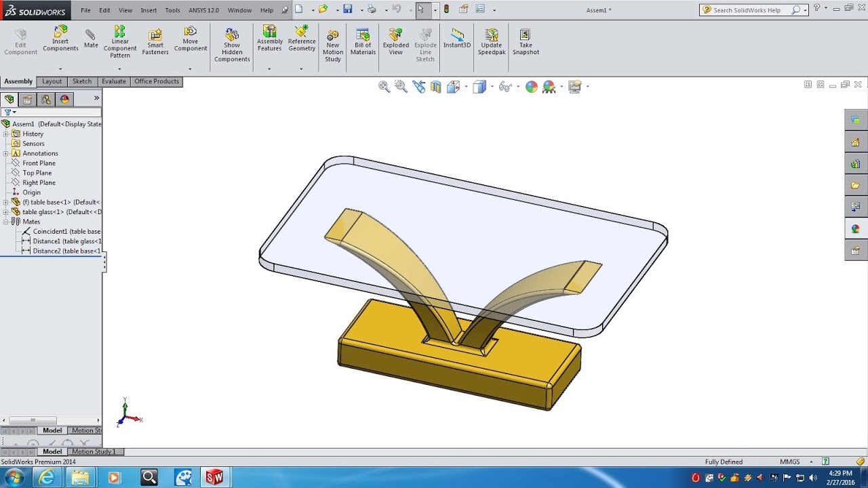Image resolution: width=868 pixels, height=488 pixels.
Task: Open the Tools menu
Action: point(172,10)
